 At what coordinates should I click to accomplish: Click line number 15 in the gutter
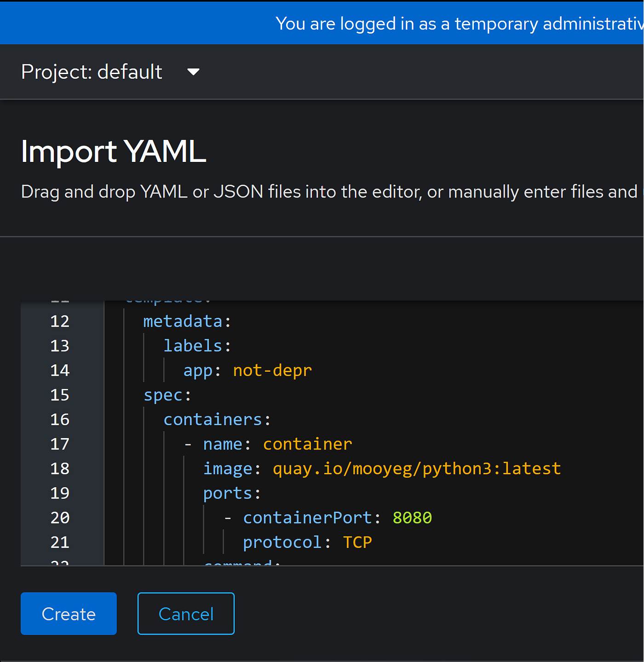click(60, 395)
